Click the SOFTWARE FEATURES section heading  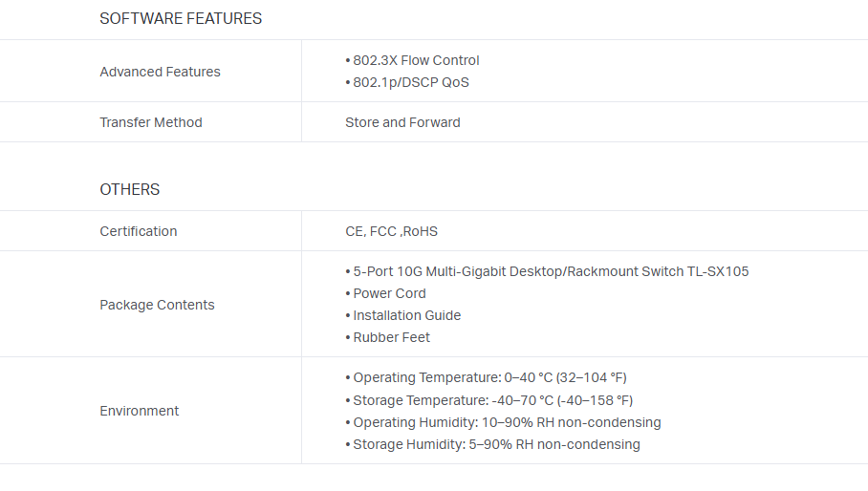pos(181,18)
